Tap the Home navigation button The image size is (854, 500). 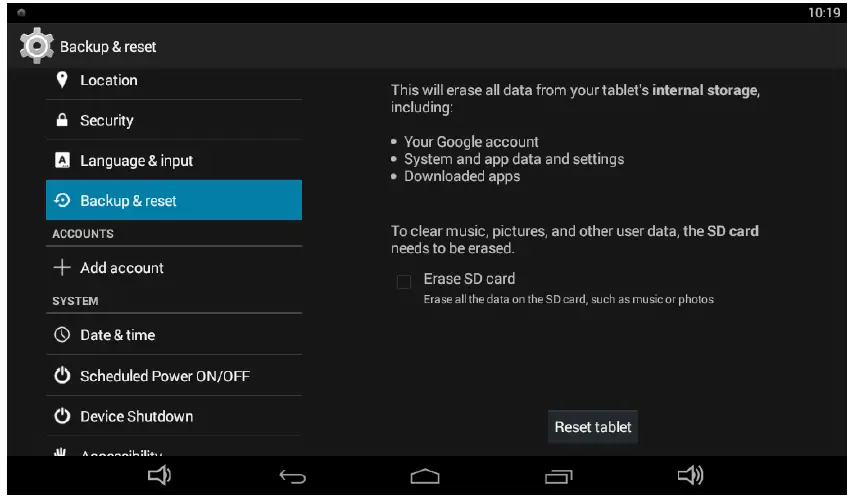coord(425,477)
